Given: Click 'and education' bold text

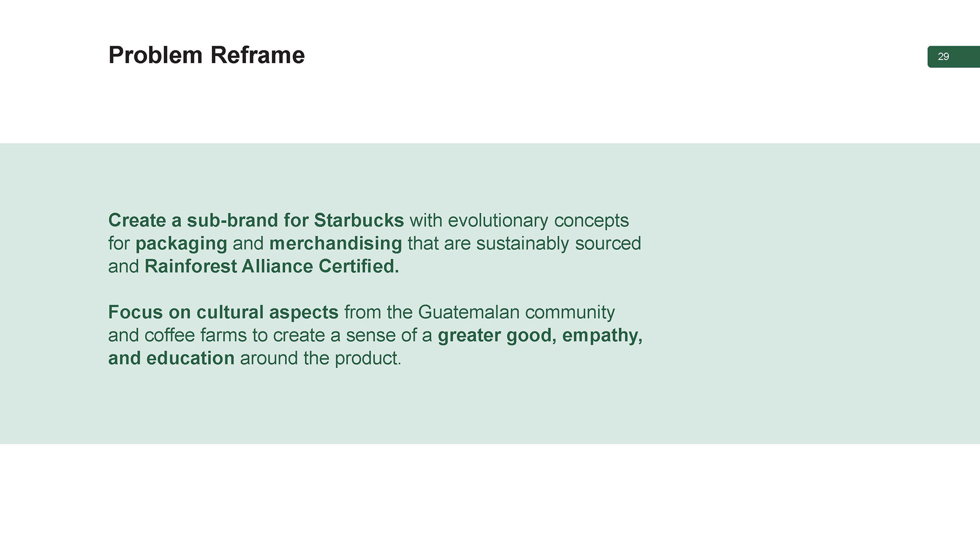Looking at the screenshot, I should pos(171,358).
